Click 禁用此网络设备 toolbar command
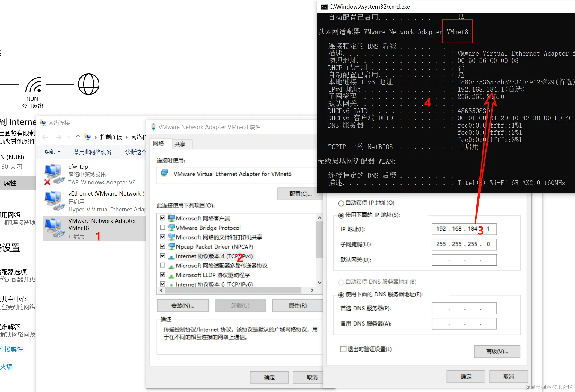This screenshot has width=575, height=392. click(93, 152)
